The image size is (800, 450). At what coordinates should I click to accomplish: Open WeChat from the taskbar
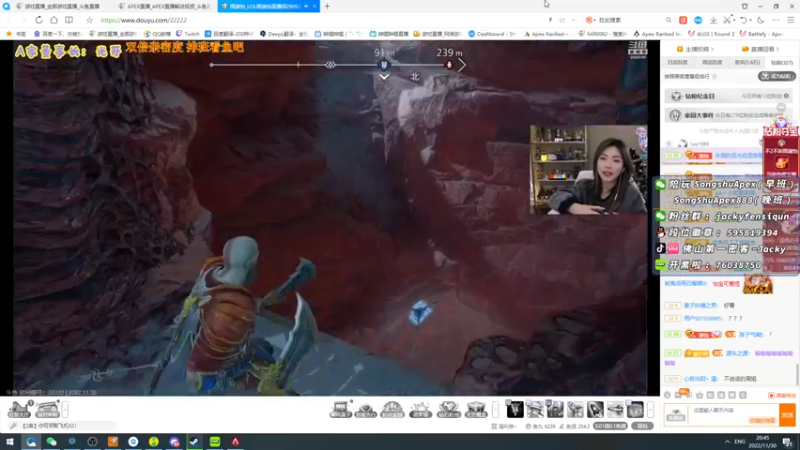coord(52,441)
